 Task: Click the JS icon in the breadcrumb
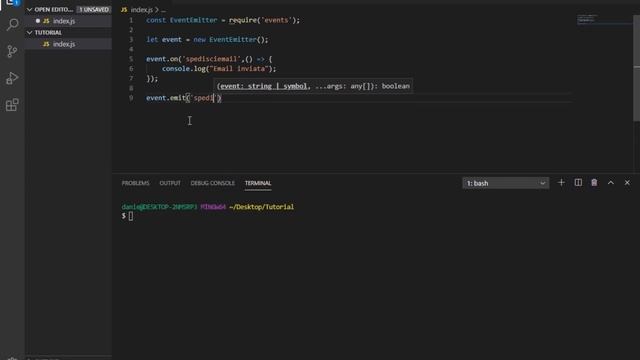(124, 9)
